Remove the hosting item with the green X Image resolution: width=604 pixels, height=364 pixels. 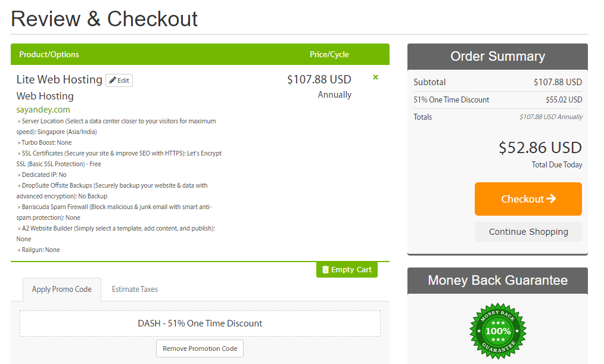click(376, 77)
